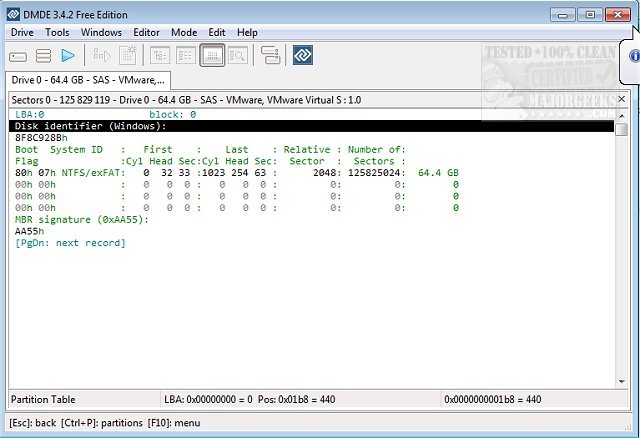Open the Editor menu
The height and width of the screenshot is (438, 640).
146,32
